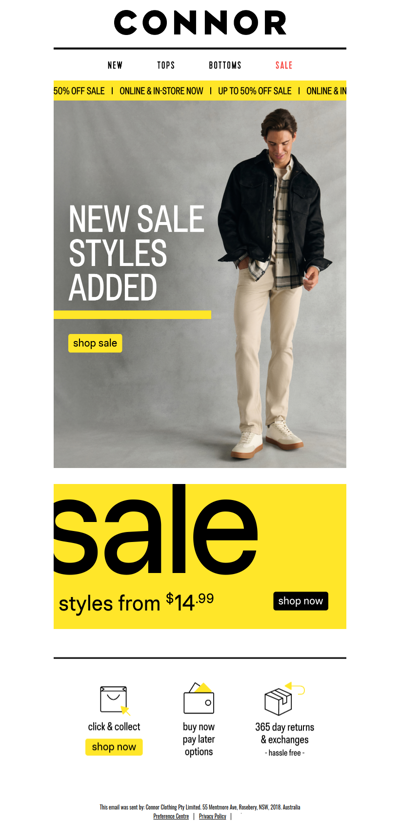
Task: Click '365 day returns & exchanges' text
Action: point(285,733)
